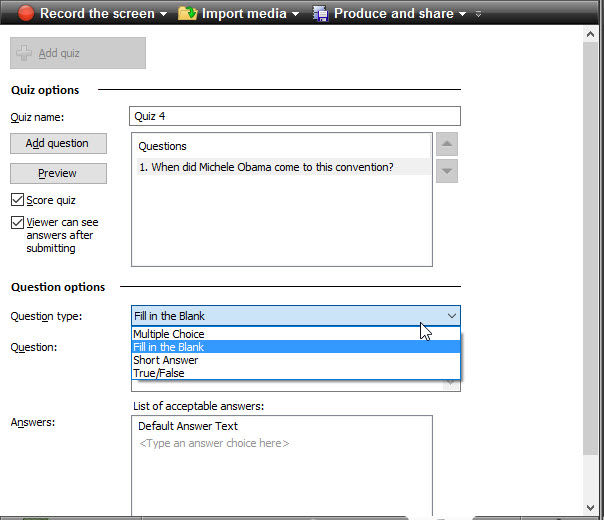The height and width of the screenshot is (520, 604).
Task: Click the Produce and share label
Action: [x=394, y=13]
